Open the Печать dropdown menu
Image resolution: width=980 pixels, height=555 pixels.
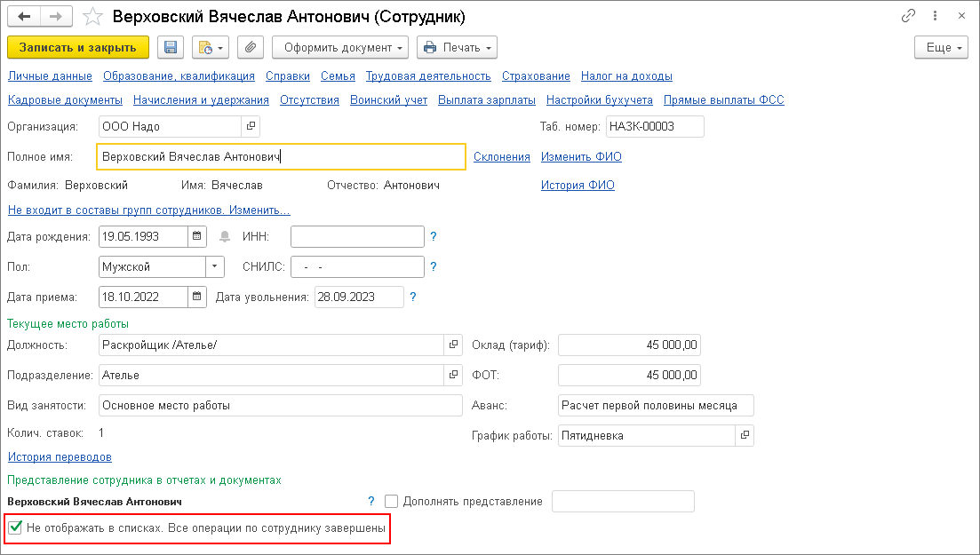click(x=457, y=47)
